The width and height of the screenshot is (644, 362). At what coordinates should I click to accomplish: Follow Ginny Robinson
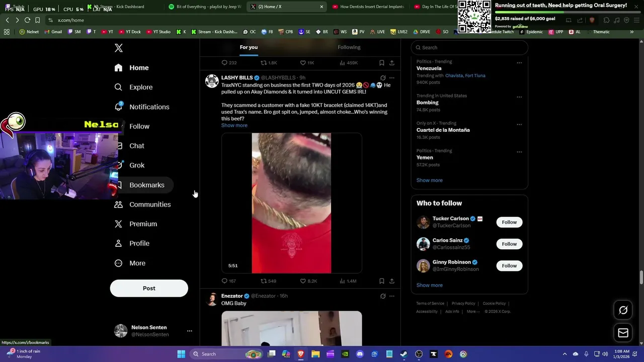point(509,265)
